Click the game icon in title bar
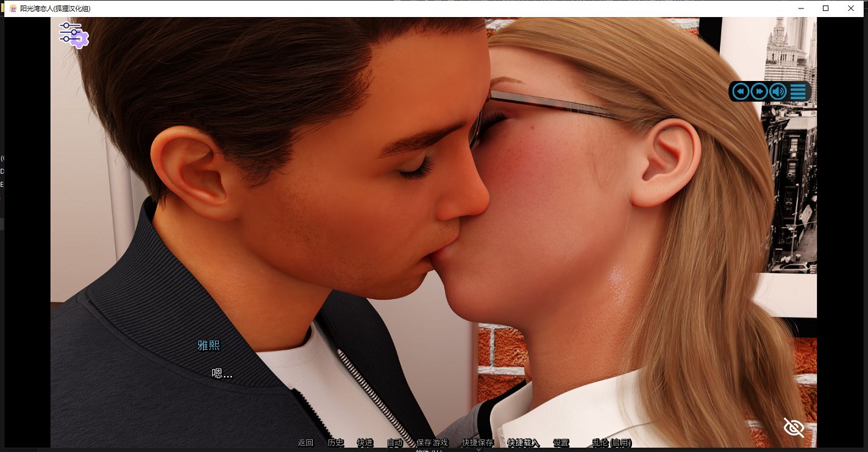Image resolution: width=868 pixels, height=452 pixels. pos(13,9)
